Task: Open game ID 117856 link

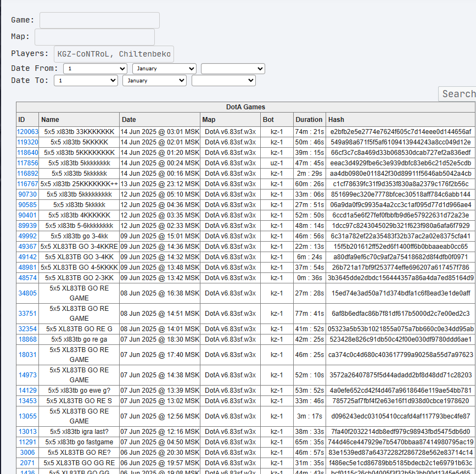Action: [27, 163]
